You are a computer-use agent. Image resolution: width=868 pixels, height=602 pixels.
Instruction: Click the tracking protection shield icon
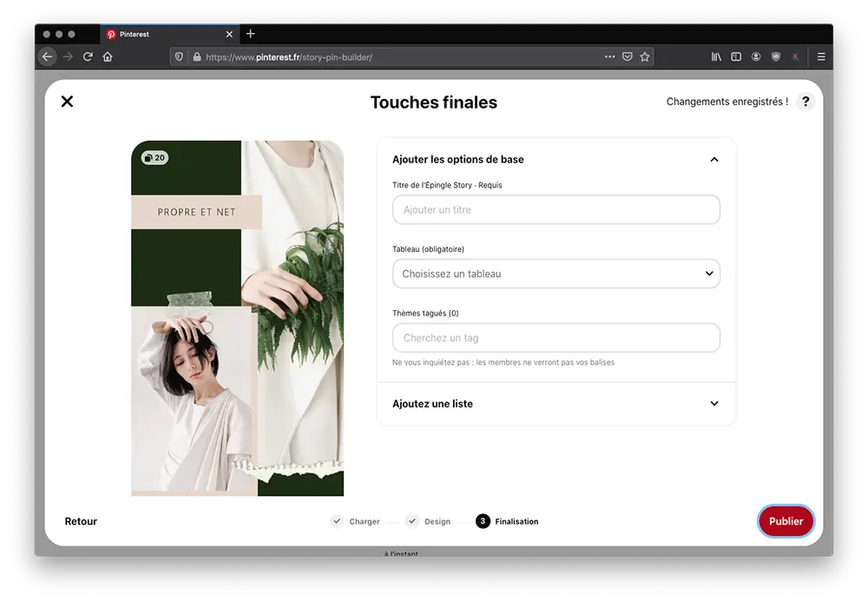[179, 56]
